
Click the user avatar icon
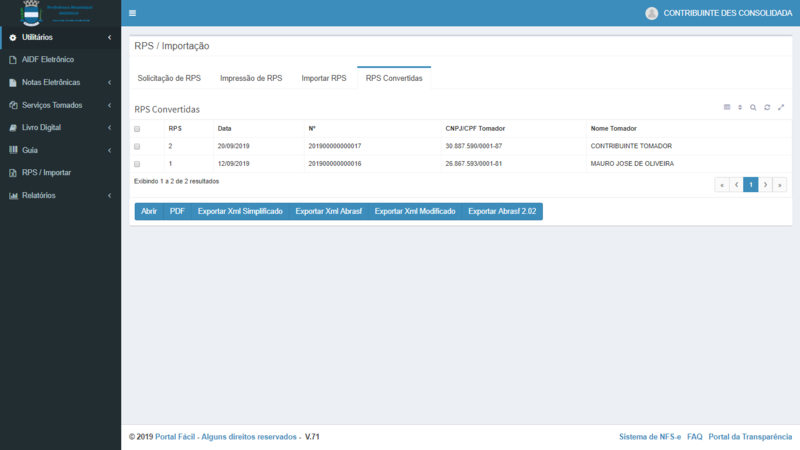click(x=652, y=13)
